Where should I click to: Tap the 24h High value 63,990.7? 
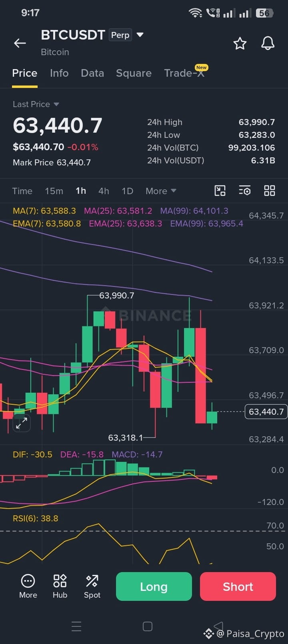point(257,122)
